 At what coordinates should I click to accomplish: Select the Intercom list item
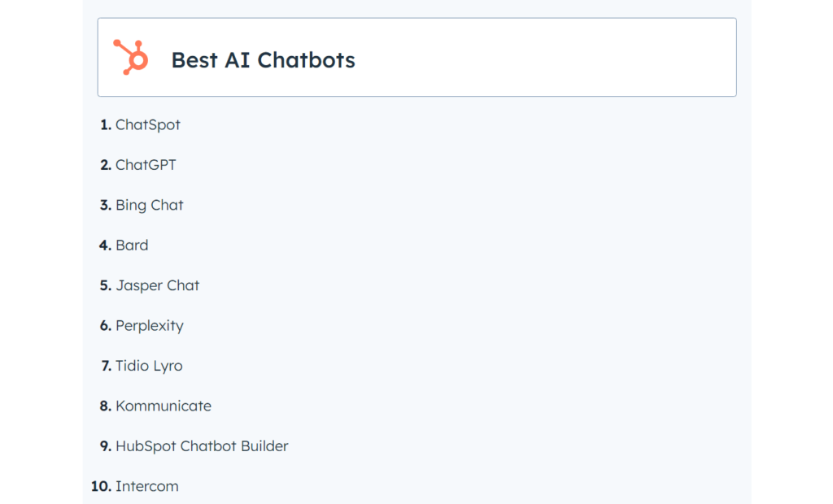point(147,486)
